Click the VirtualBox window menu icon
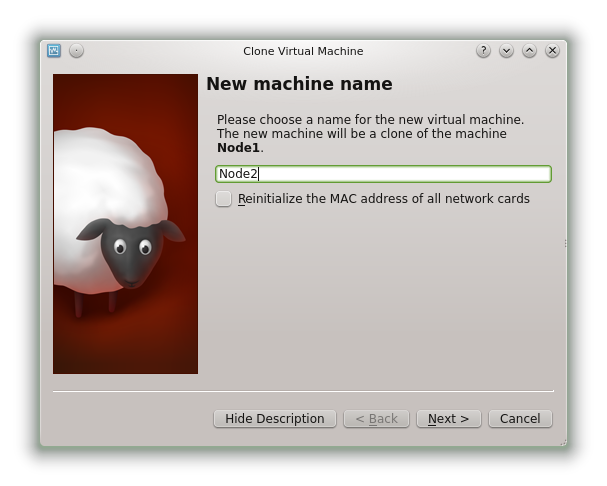Viewport: 607px width, 486px height. pyautogui.click(x=54, y=51)
